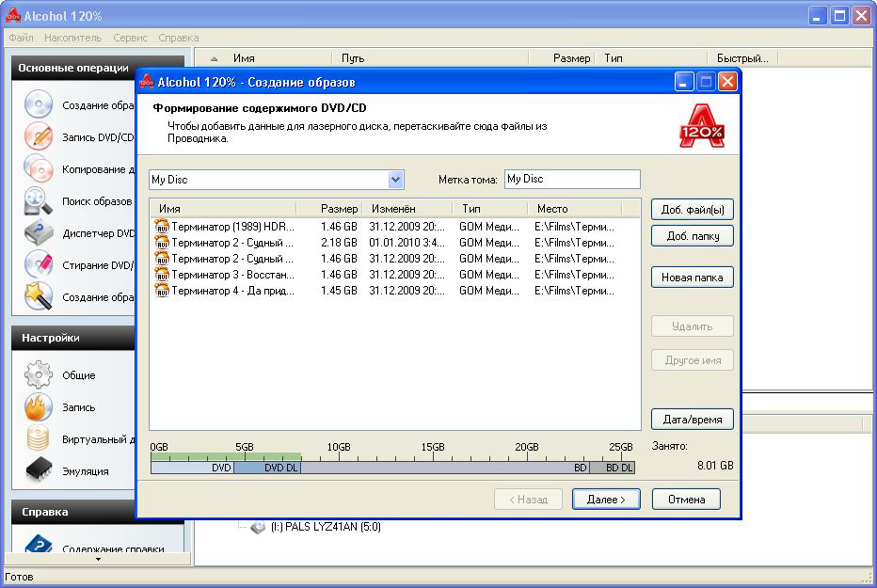The height and width of the screenshot is (588, 877).
Task: Click the Эмуляция label in sidebar
Action: point(85,471)
